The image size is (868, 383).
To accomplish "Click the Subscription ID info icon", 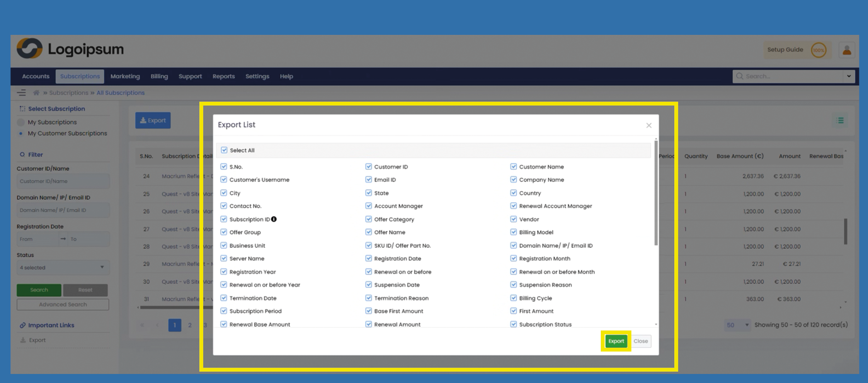I will 274,219.
